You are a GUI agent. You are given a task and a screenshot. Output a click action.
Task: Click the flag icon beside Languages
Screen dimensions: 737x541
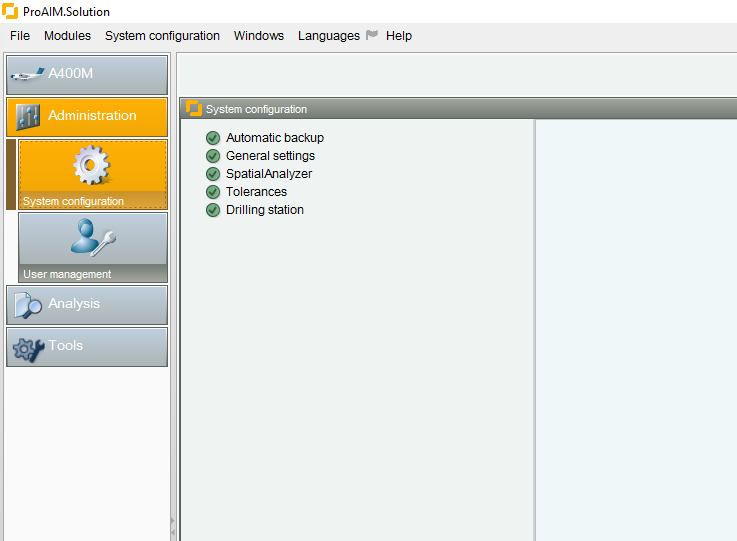[372, 35]
